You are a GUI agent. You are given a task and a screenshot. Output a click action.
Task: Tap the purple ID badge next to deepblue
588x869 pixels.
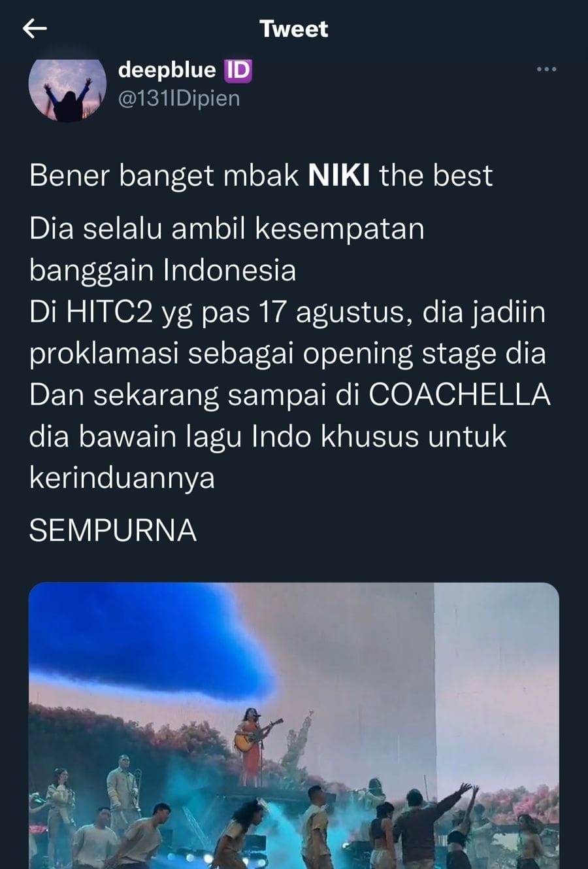point(238,70)
